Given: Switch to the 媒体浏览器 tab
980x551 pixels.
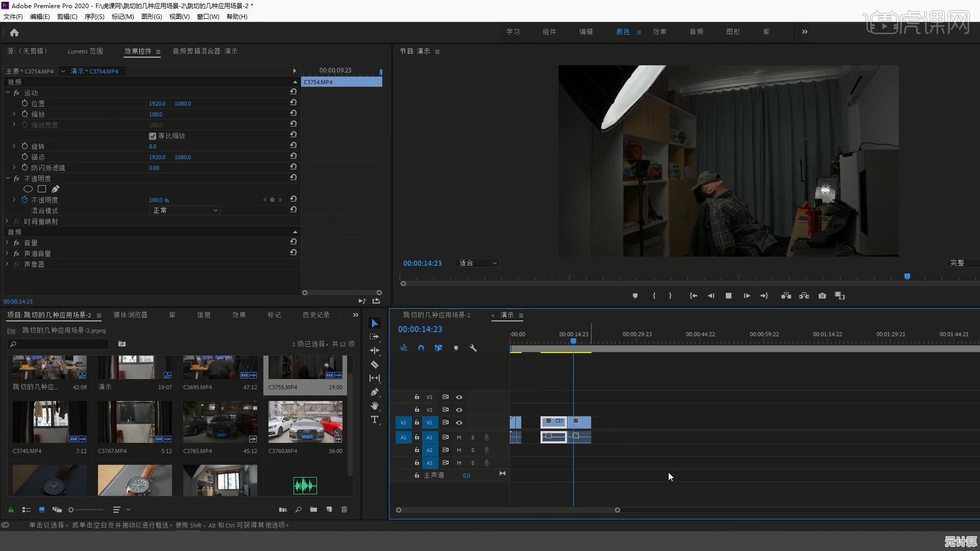Looking at the screenshot, I should (130, 315).
